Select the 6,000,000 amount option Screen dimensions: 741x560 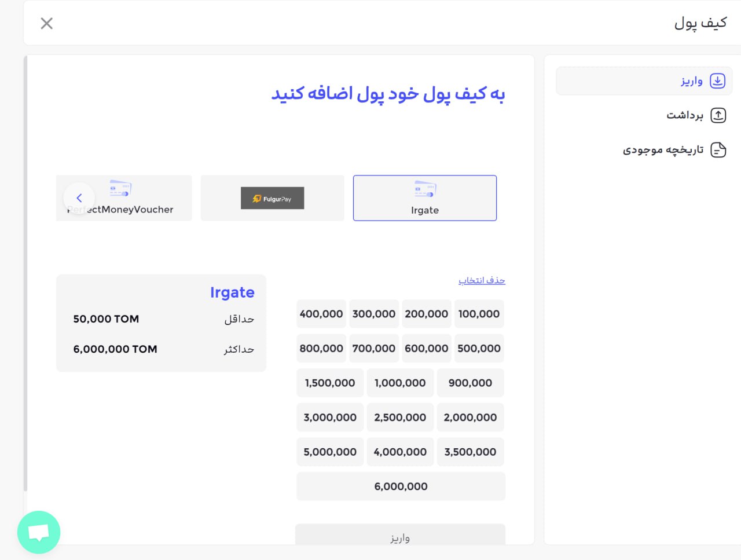pyautogui.click(x=401, y=486)
